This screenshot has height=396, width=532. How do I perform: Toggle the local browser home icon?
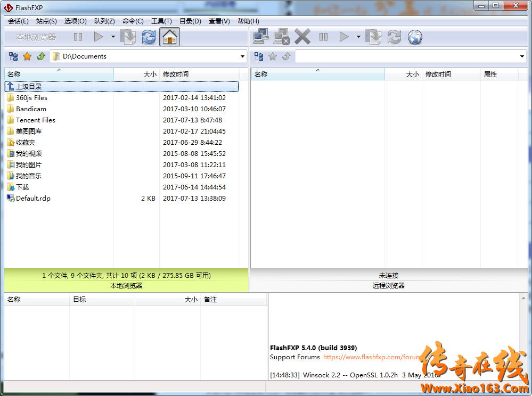[170, 37]
